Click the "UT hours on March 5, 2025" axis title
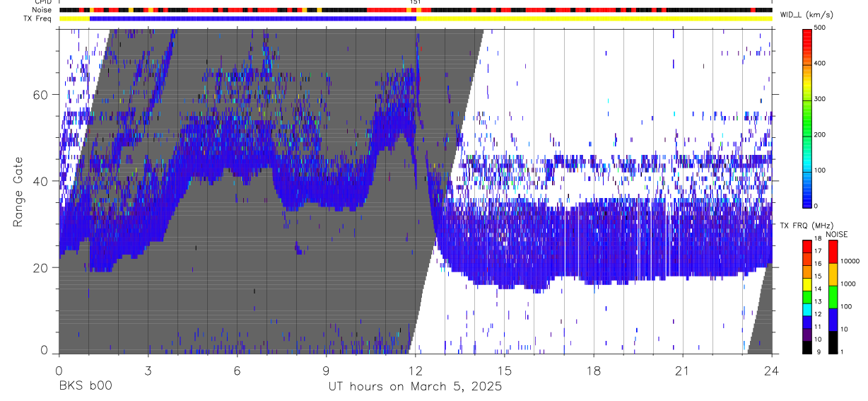The image size is (868, 401). [415, 387]
